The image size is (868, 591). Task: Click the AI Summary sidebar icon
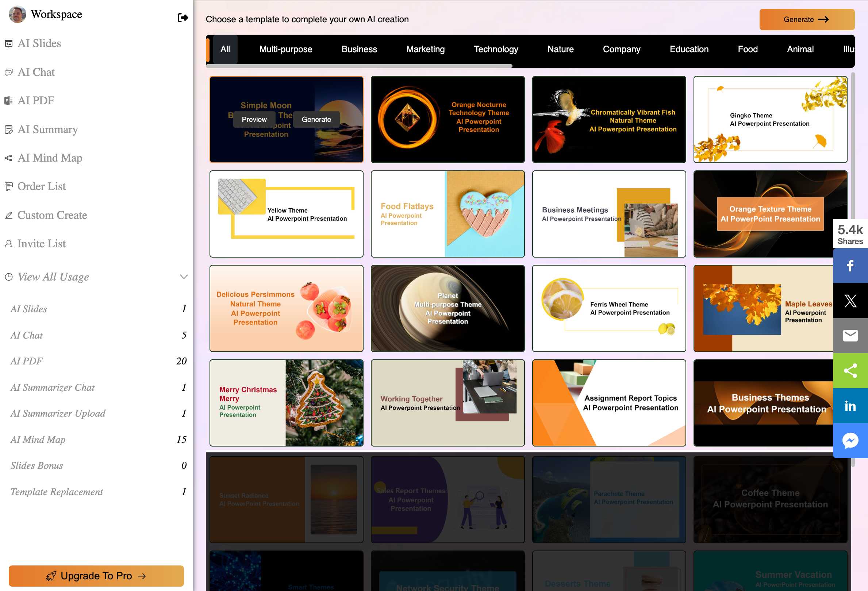9,130
